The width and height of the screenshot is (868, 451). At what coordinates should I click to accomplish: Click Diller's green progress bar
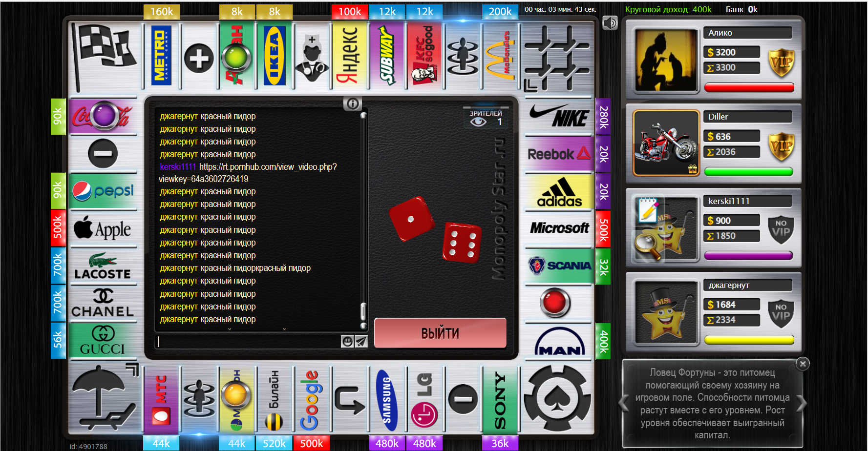point(749,171)
